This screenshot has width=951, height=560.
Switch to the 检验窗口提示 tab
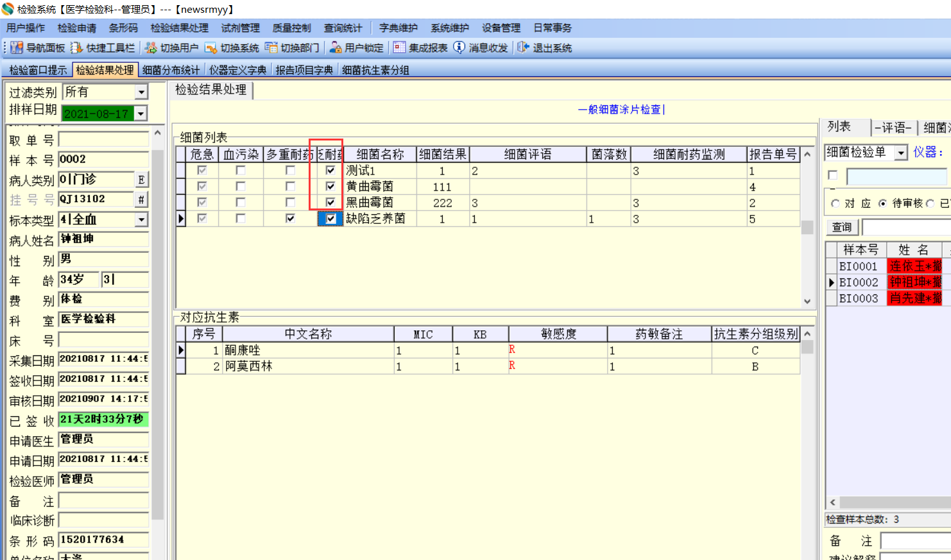tap(38, 70)
